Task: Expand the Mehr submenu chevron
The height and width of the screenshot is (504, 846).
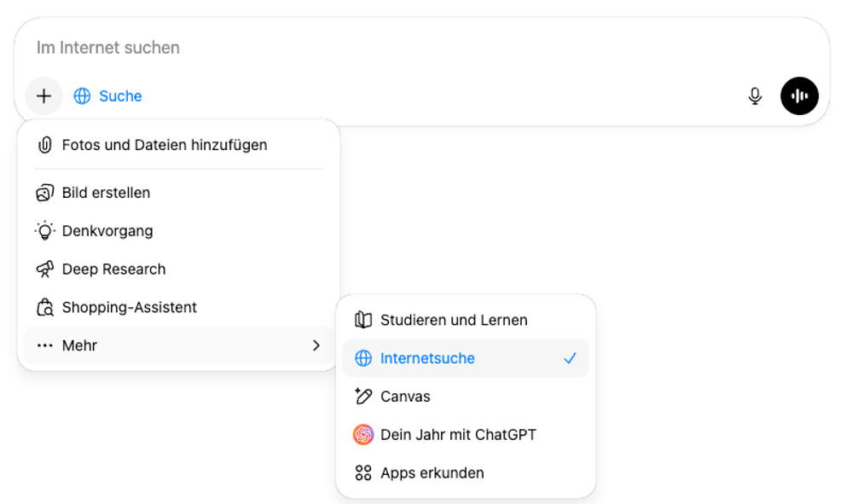Action: click(316, 345)
